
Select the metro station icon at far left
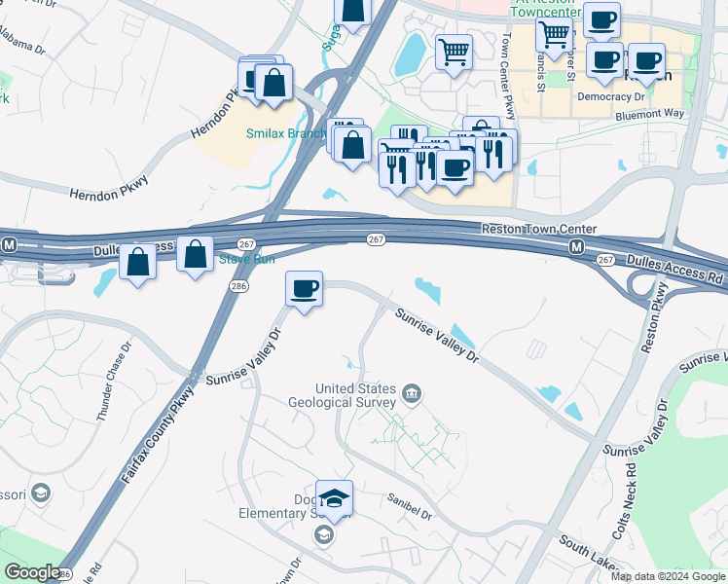(x=9, y=244)
